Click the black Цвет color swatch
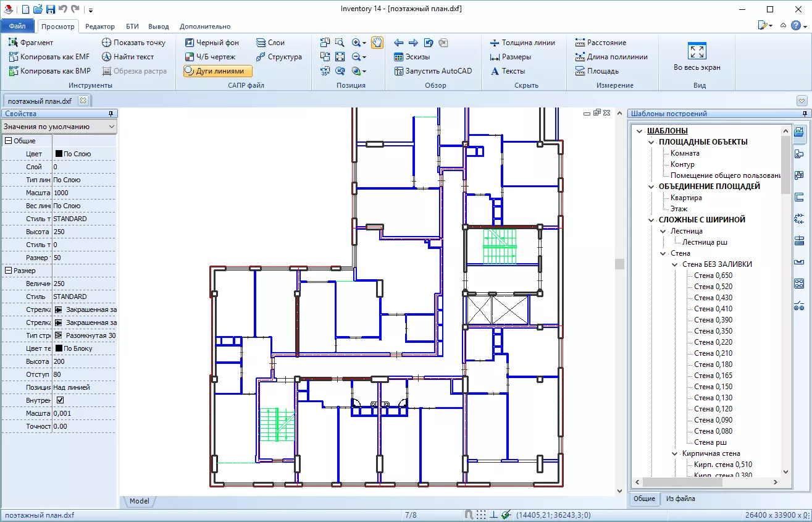The height and width of the screenshot is (522, 812). pyautogui.click(x=59, y=154)
